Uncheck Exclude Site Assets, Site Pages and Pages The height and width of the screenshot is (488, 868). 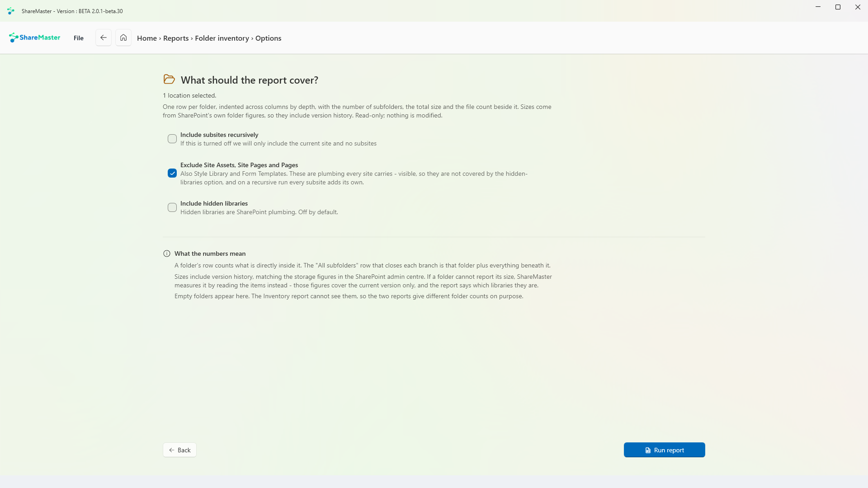point(172,173)
